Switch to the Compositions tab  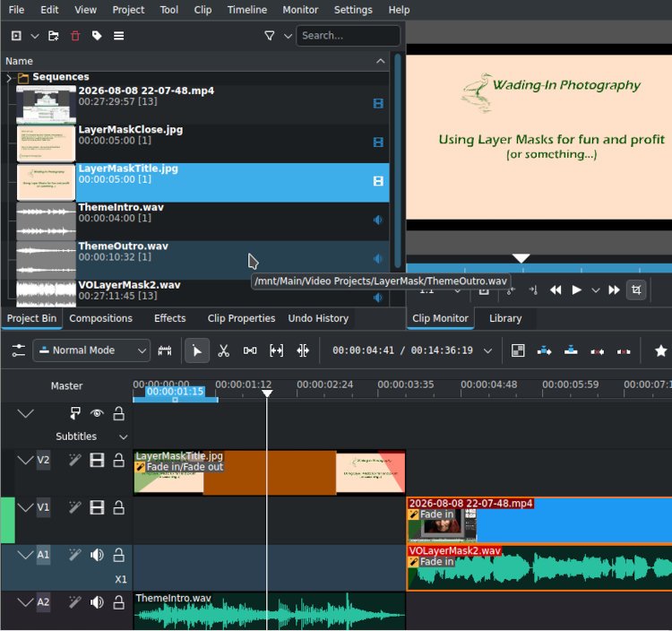[x=100, y=318]
